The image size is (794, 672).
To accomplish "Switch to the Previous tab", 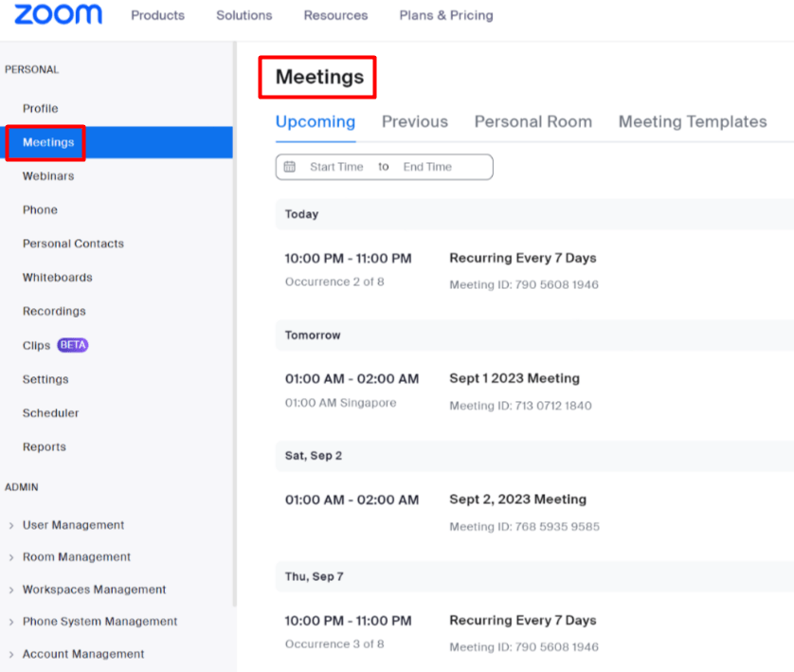I will [415, 121].
